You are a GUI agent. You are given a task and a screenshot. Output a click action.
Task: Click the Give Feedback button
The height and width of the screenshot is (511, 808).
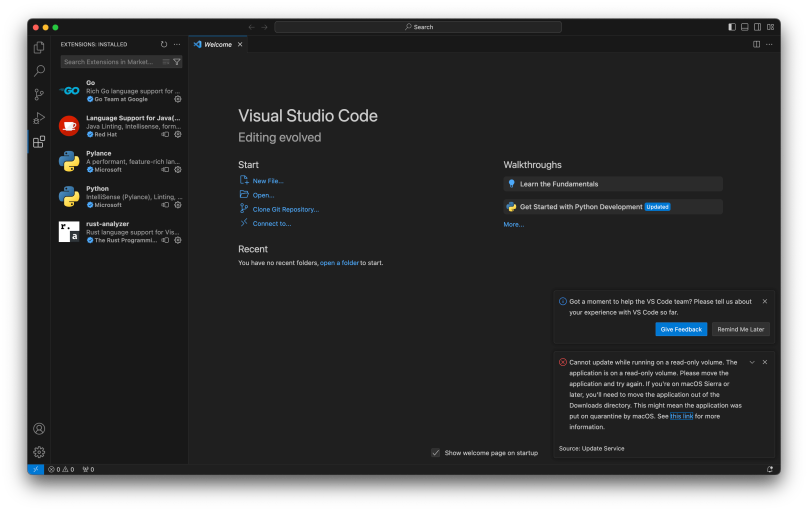point(681,329)
